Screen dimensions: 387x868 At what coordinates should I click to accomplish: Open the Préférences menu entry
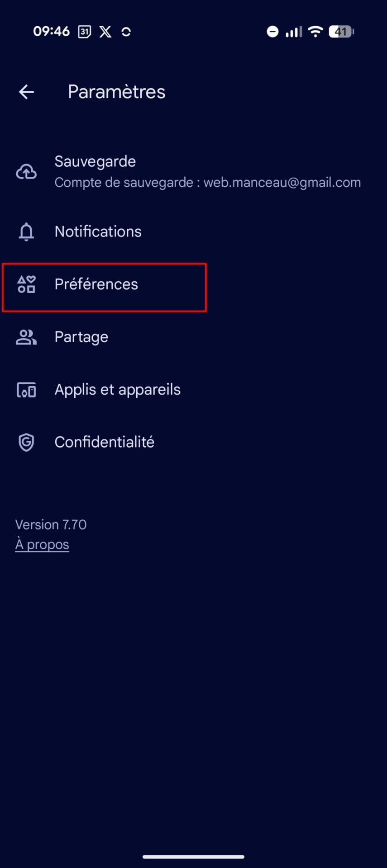tap(96, 284)
